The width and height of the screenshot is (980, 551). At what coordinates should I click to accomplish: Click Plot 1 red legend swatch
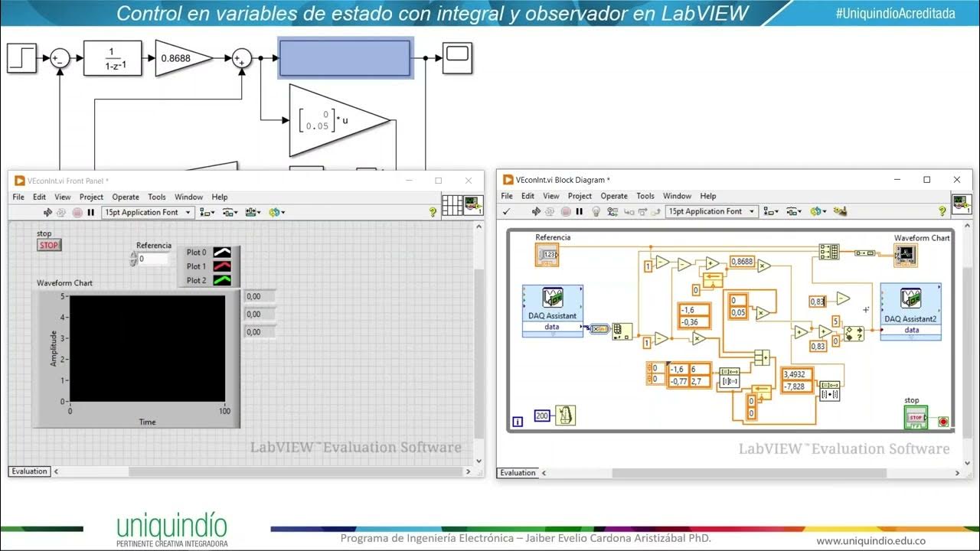(x=222, y=266)
